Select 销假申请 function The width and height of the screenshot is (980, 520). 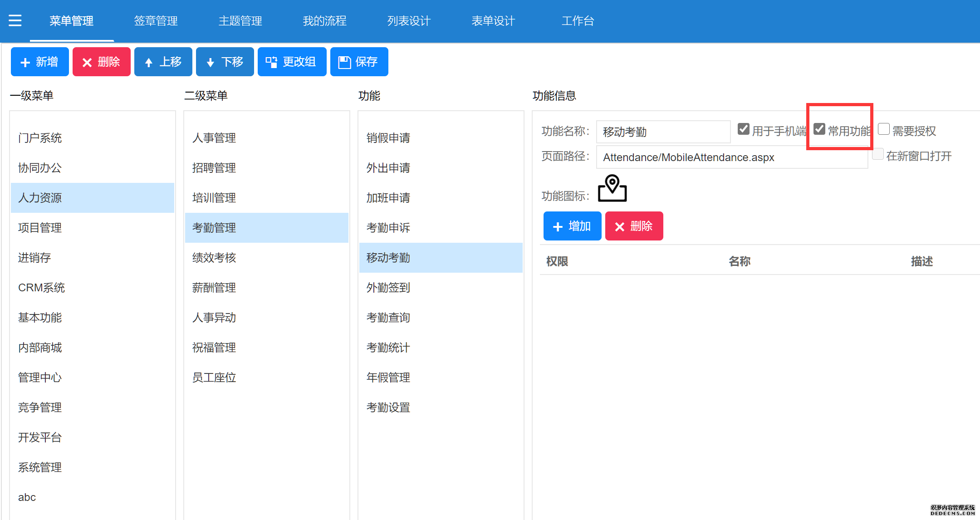441,138
